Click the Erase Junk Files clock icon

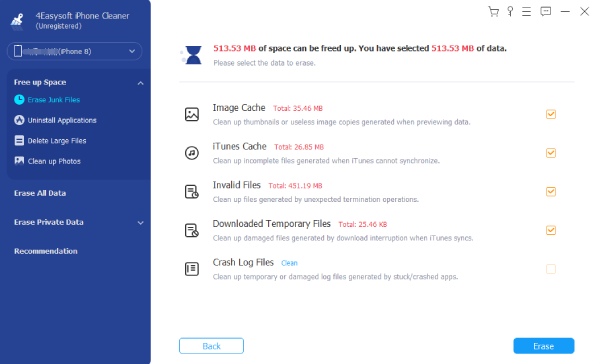pyautogui.click(x=19, y=100)
